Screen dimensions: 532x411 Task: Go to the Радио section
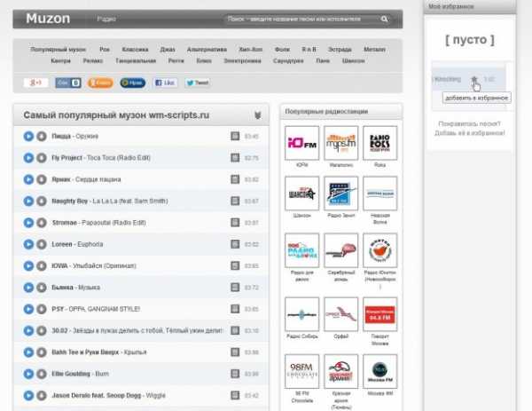(106, 19)
